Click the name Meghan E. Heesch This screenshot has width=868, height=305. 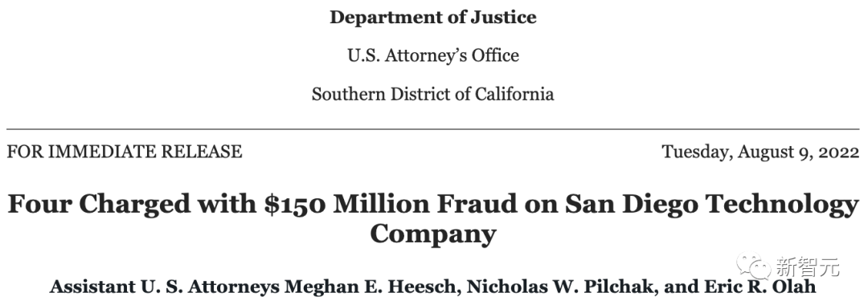pos(375,287)
